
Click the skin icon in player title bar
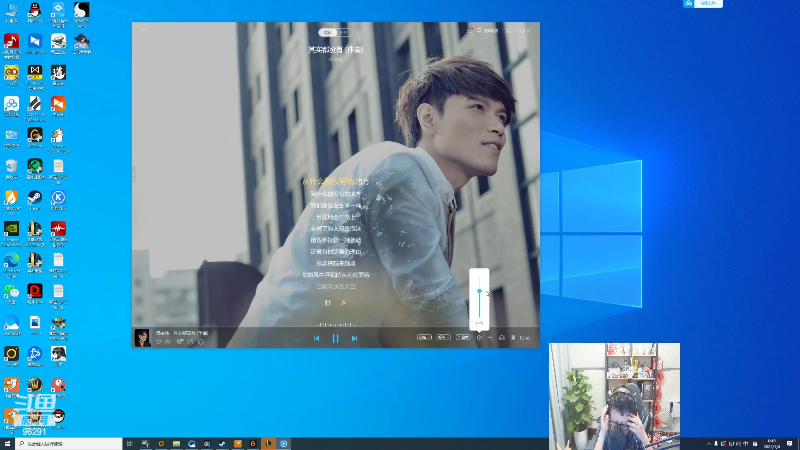[x=479, y=31]
